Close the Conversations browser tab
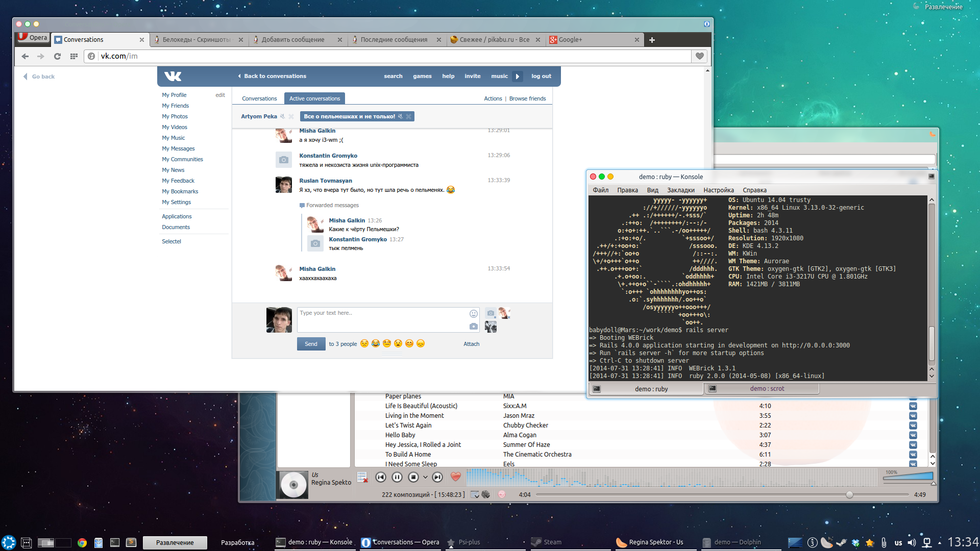980x551 pixels. coord(142,40)
